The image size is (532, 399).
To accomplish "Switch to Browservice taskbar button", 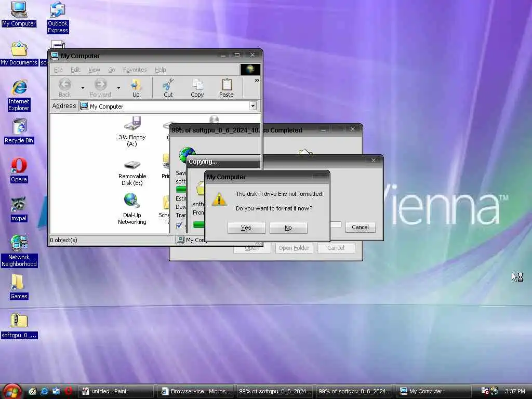I will tap(196, 391).
